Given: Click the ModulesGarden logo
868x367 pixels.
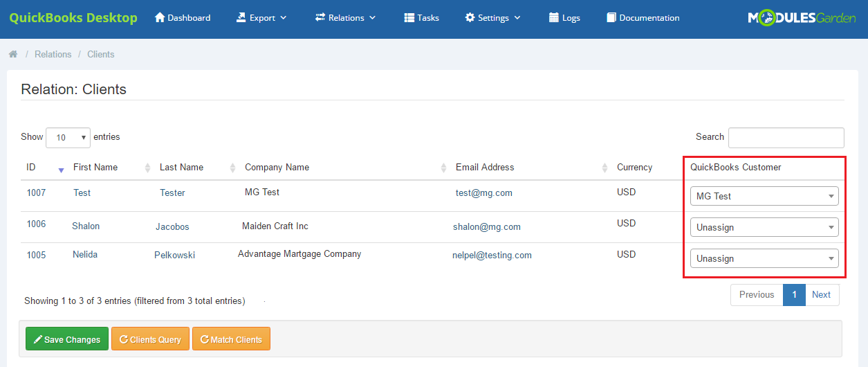Looking at the screenshot, I should [802, 18].
